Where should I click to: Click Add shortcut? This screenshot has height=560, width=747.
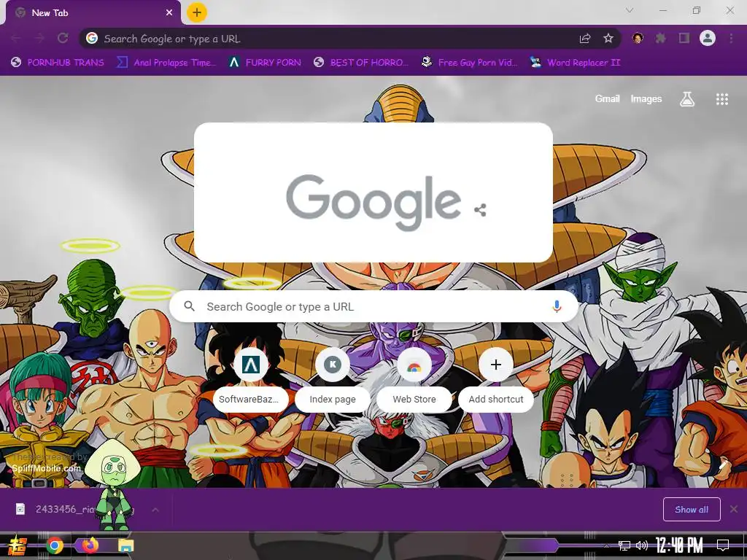(x=496, y=378)
